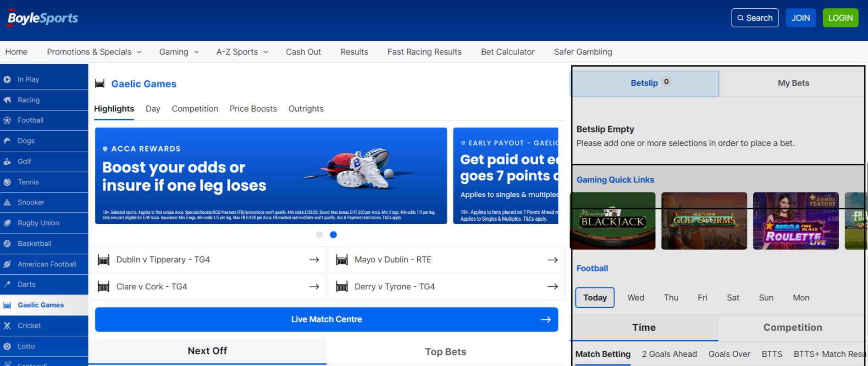Image resolution: width=868 pixels, height=366 pixels.
Task: Expand the Promotions & Specials menu
Action: point(94,52)
